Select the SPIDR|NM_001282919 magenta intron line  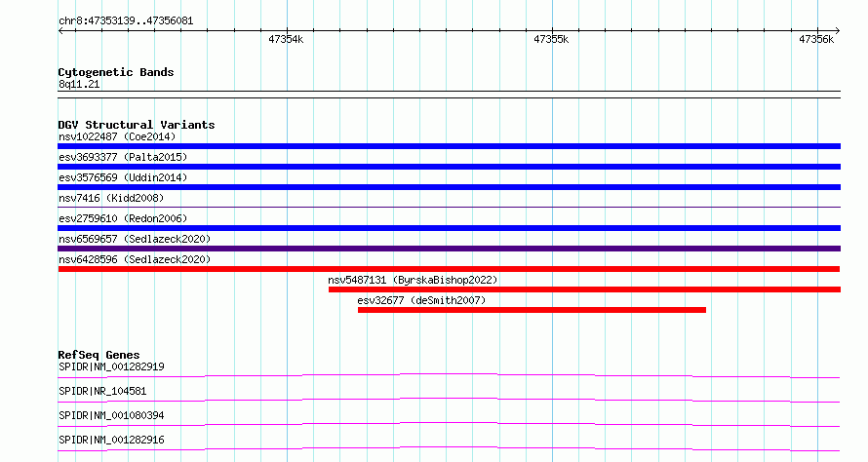click(x=449, y=375)
